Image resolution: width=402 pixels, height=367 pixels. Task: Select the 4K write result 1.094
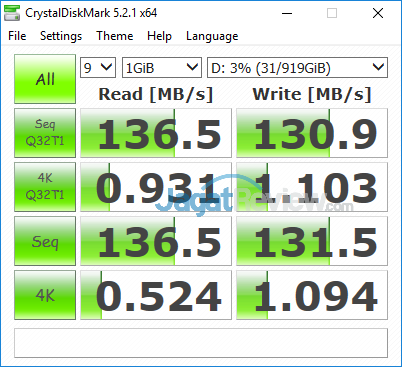[x=312, y=295]
